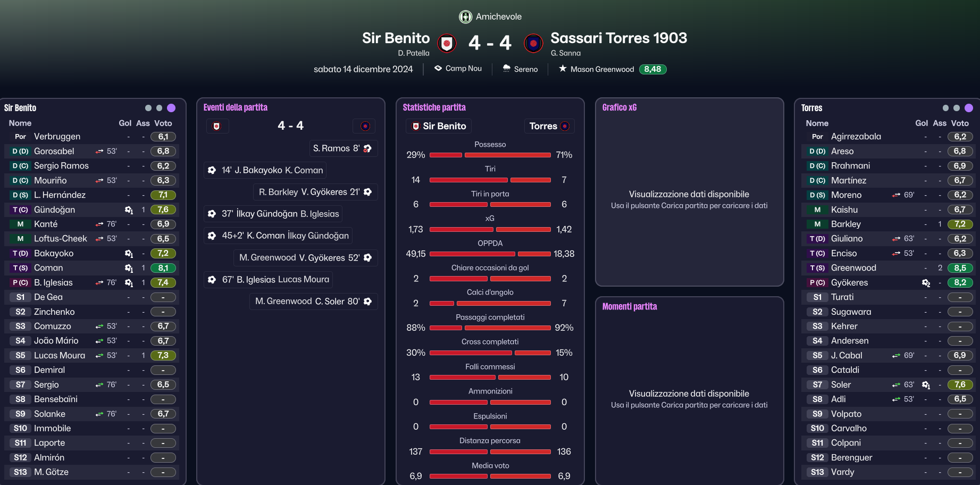This screenshot has width=980, height=485.
Task: Select purple dot in Sir Benito panel
Action: point(171,108)
